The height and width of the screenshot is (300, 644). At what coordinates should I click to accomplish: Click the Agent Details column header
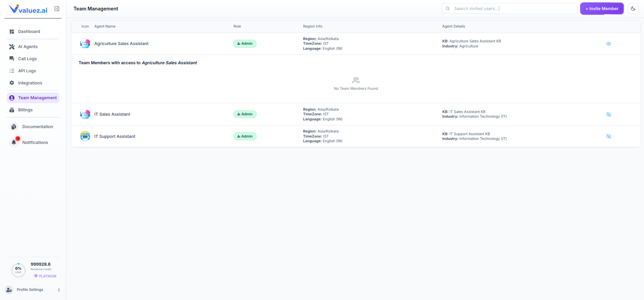click(454, 26)
